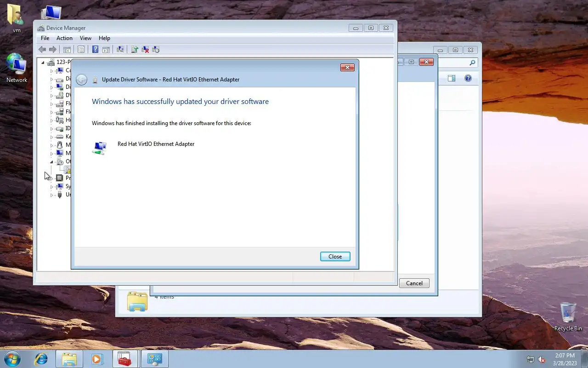Viewport: 588px width, 368px height.
Task: Open the View menu
Action: tap(85, 38)
